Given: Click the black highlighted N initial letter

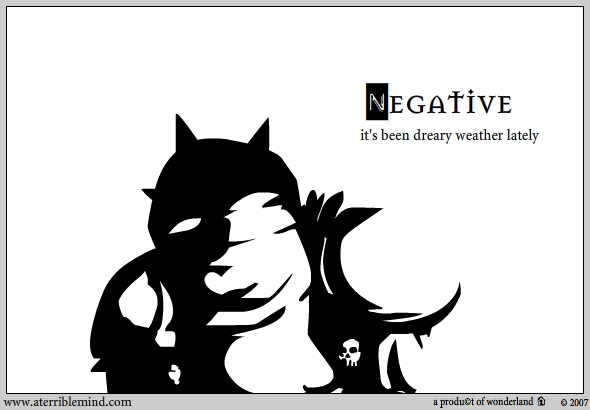Looking at the screenshot, I should 377,102.
